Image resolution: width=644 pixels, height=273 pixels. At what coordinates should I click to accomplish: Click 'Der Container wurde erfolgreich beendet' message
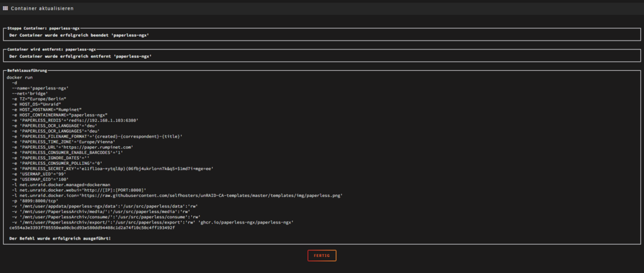(79, 35)
